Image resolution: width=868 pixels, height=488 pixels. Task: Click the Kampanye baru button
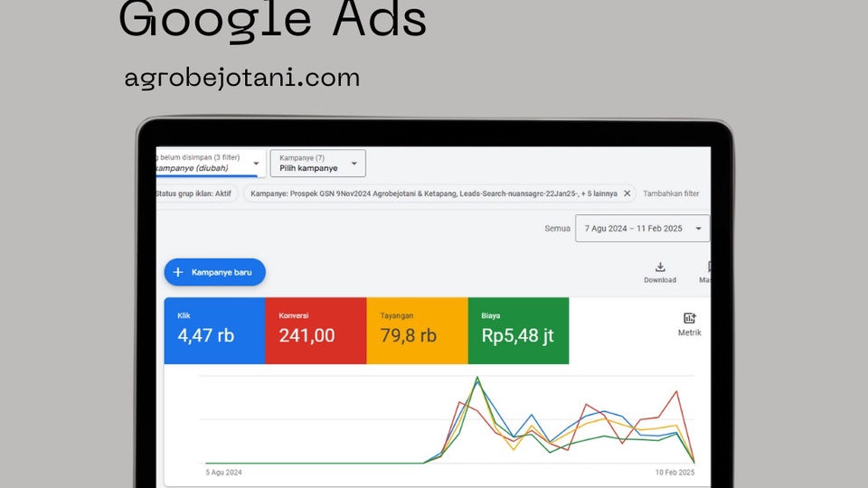pos(215,272)
